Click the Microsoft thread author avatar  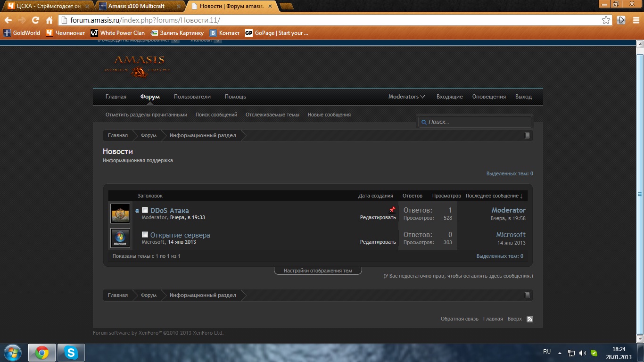coord(120,238)
